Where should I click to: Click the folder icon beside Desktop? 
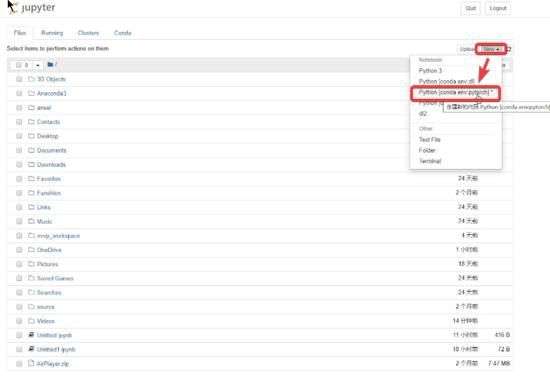31,136
